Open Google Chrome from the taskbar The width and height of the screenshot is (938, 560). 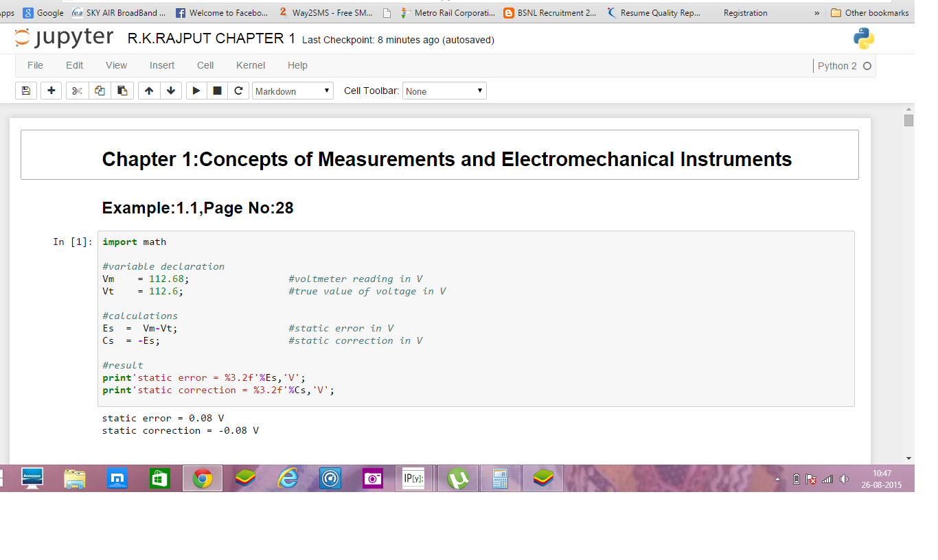click(202, 478)
